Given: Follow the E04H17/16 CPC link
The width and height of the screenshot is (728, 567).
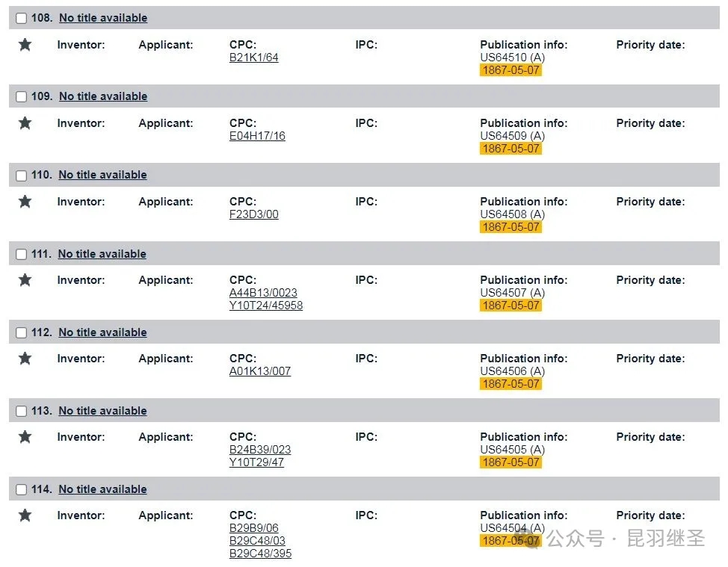Looking at the screenshot, I should click(257, 136).
